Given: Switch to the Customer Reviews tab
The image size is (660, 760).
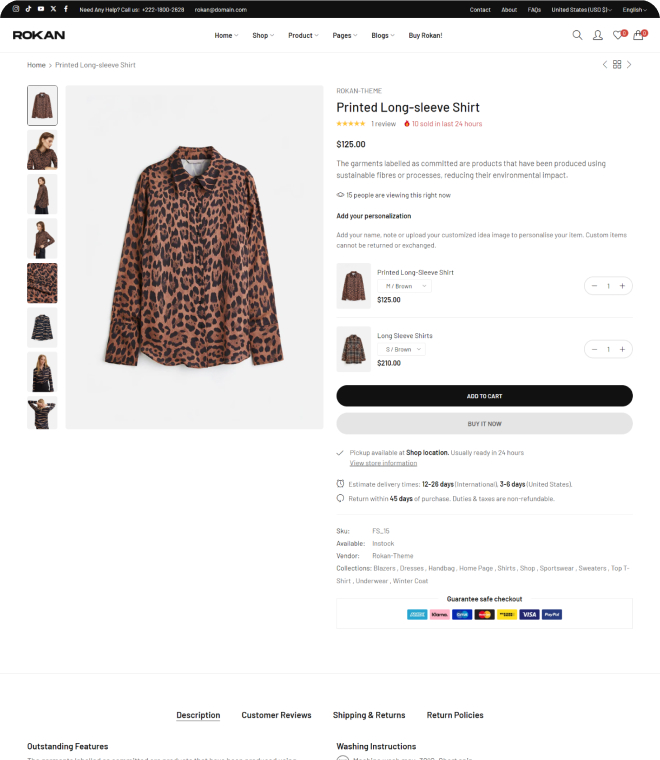Looking at the screenshot, I should 276,715.
